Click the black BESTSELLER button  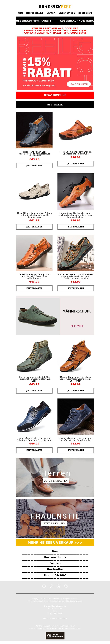tap(55, 105)
